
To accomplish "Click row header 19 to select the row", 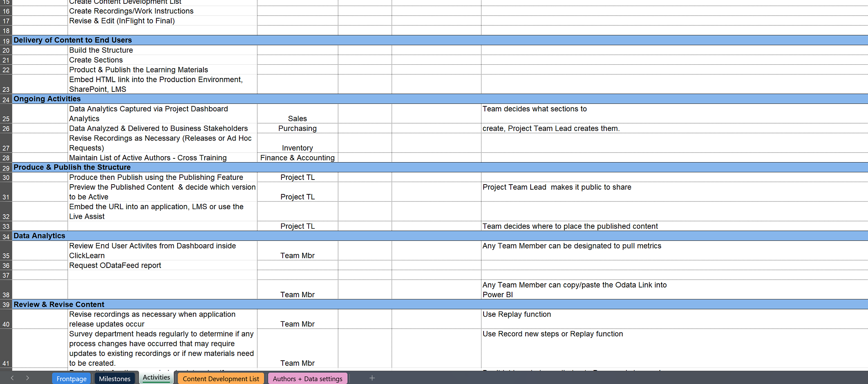I will pos(6,41).
